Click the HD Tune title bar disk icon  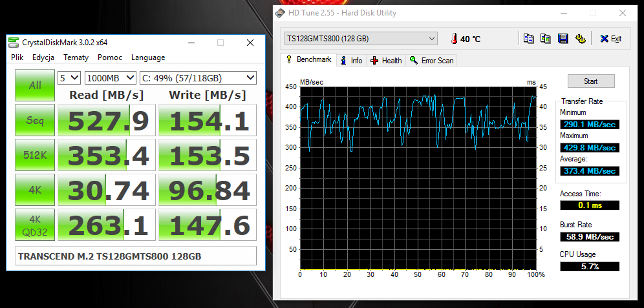point(280,13)
